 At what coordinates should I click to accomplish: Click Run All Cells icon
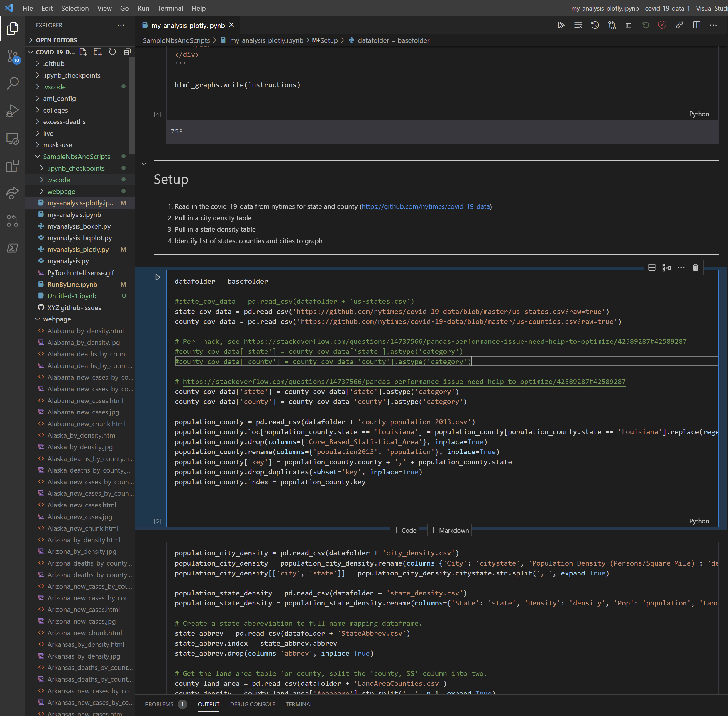561,25
